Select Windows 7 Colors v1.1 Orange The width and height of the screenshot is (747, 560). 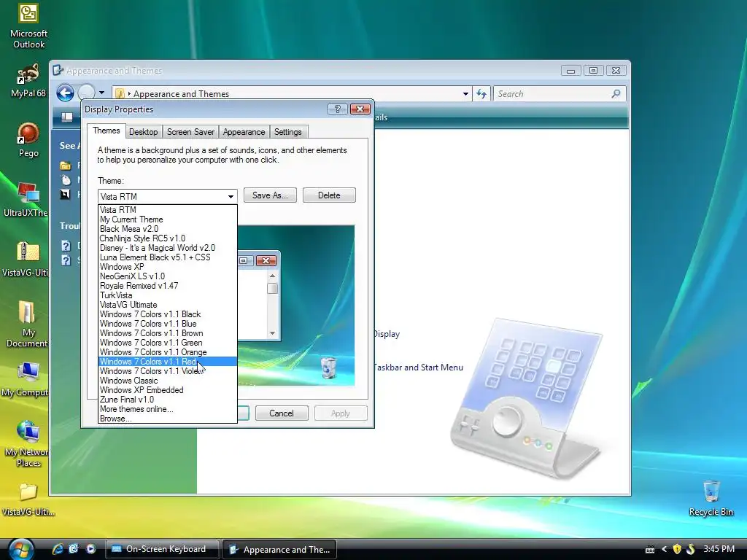168,352
